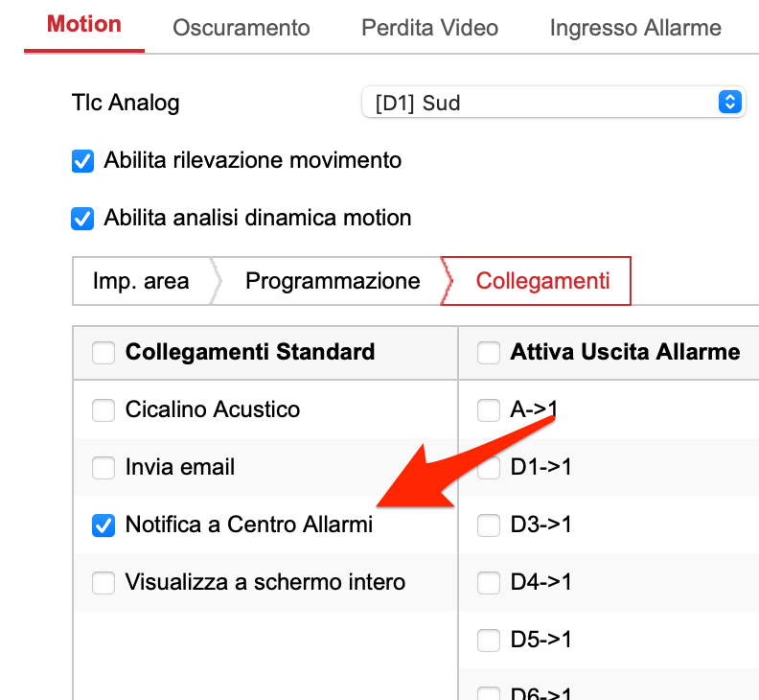
Task: Switch to the Oscuramento tab
Action: [x=241, y=28]
